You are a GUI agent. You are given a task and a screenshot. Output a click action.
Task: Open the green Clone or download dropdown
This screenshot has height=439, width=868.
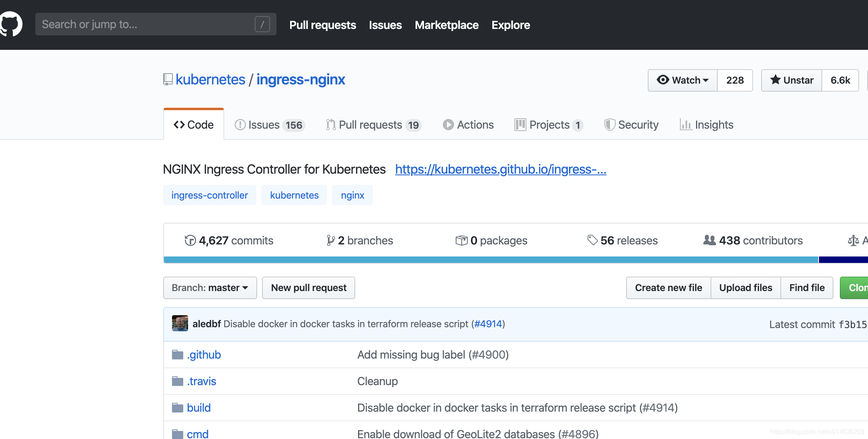coord(854,288)
